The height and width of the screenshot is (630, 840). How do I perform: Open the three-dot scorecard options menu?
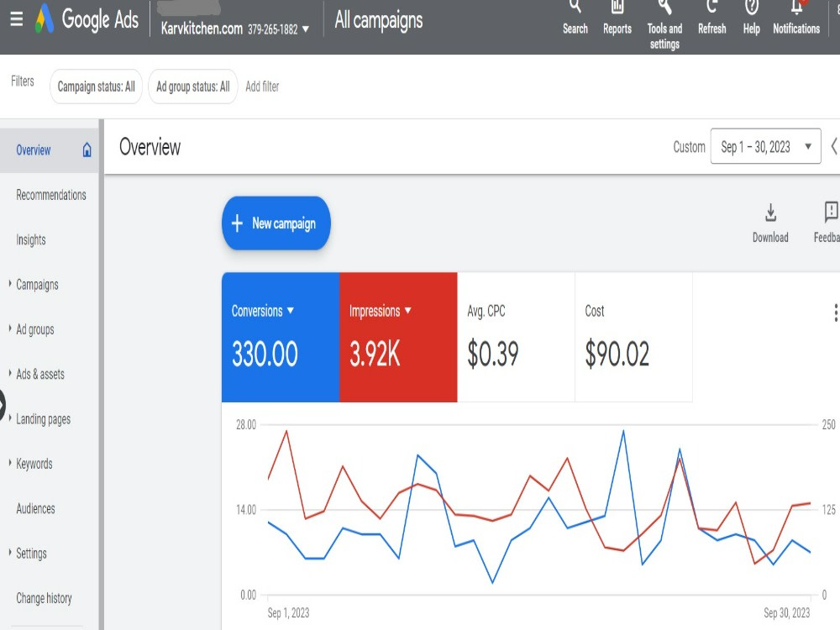[x=835, y=312]
